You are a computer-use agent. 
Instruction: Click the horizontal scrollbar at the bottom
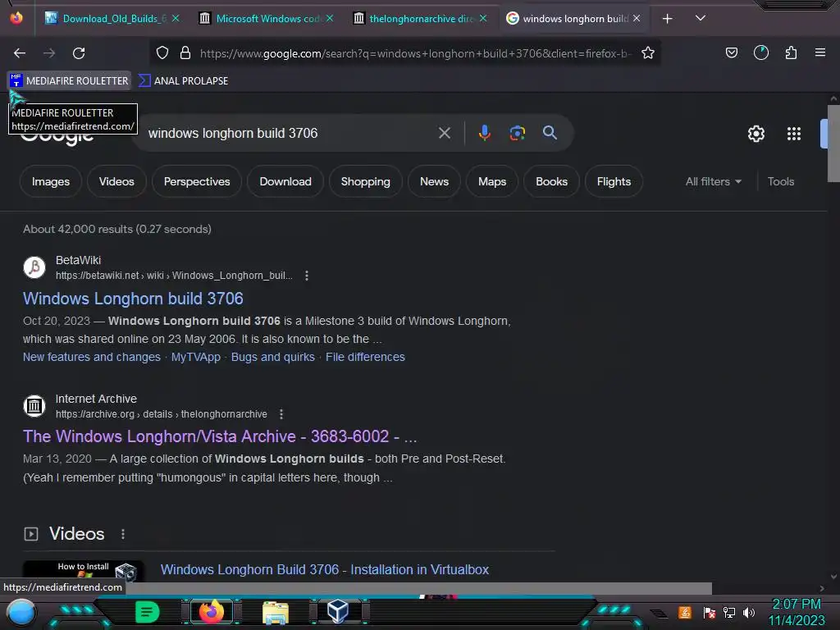pos(418,588)
